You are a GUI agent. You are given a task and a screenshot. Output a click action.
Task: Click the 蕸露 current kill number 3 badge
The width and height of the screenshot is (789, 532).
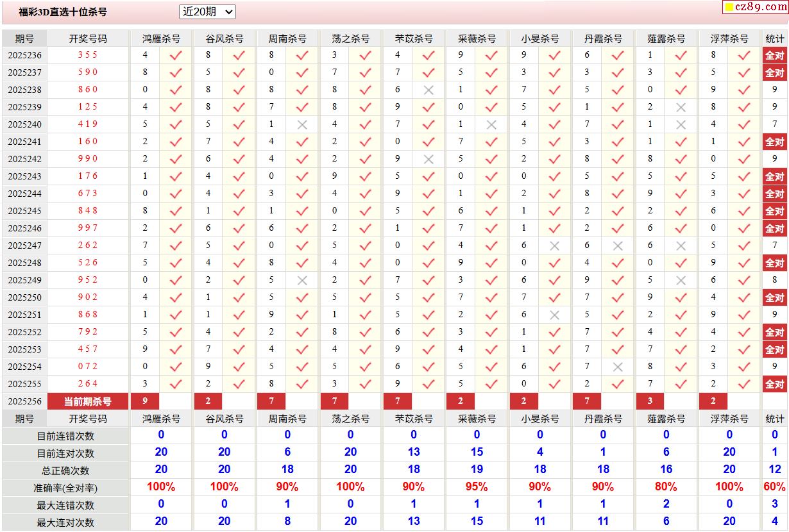click(x=650, y=401)
